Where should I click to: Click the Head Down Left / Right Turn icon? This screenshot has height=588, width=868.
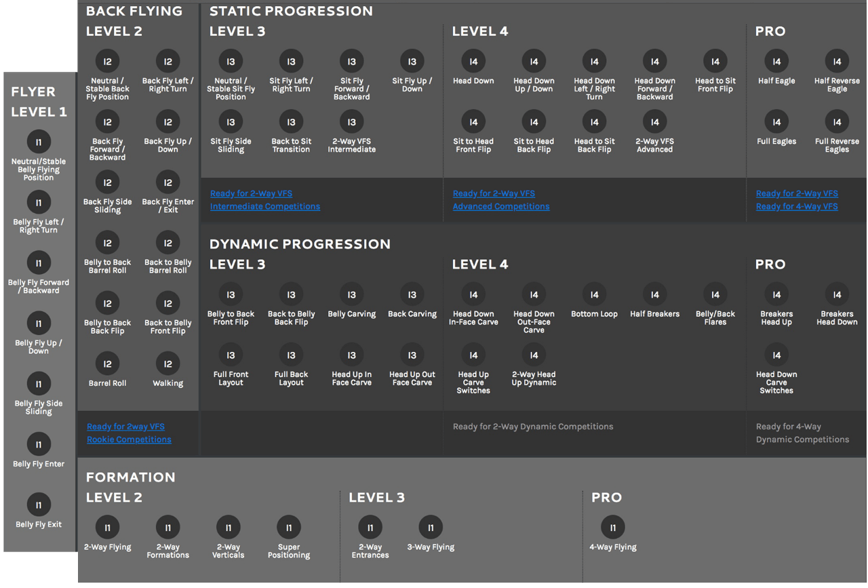click(x=594, y=62)
